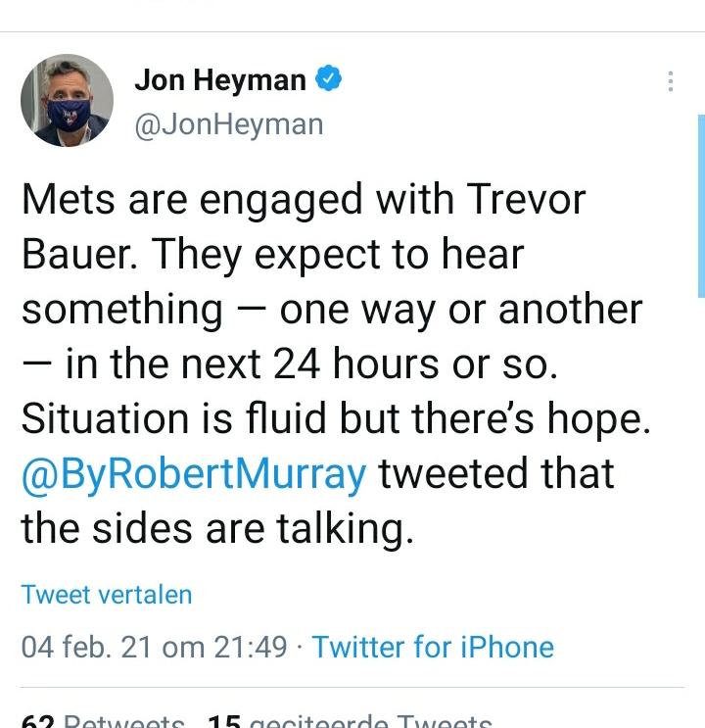Click the words 'one way or another'

[461, 310]
